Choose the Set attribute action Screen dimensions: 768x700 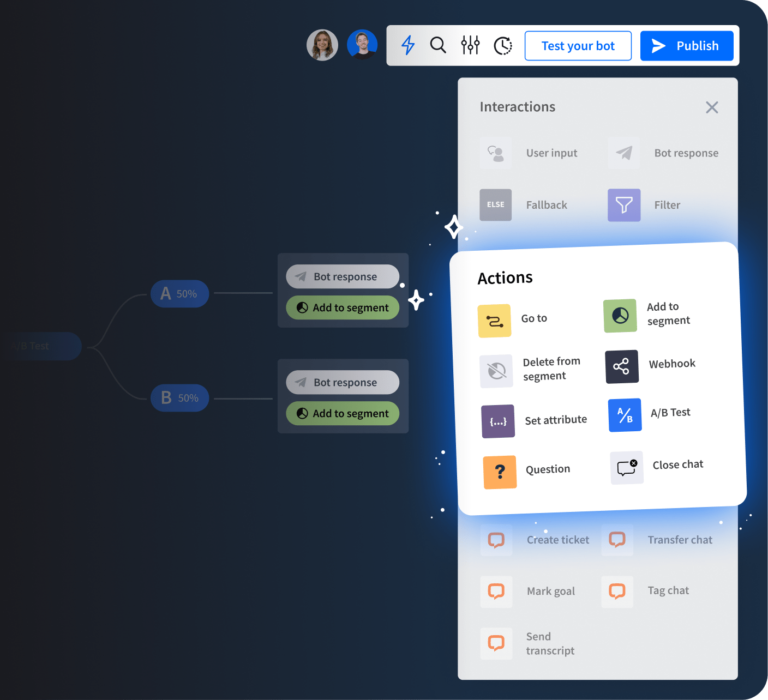[x=497, y=421]
